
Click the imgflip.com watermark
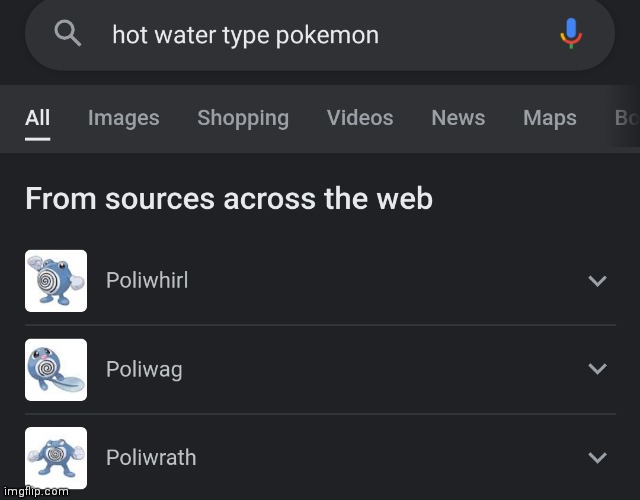point(35,492)
